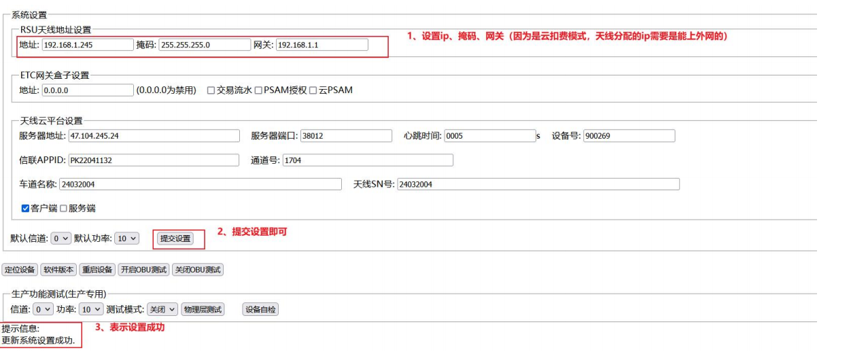Click the 通道号 field with 1704
The image size is (868, 354).
click(x=368, y=160)
